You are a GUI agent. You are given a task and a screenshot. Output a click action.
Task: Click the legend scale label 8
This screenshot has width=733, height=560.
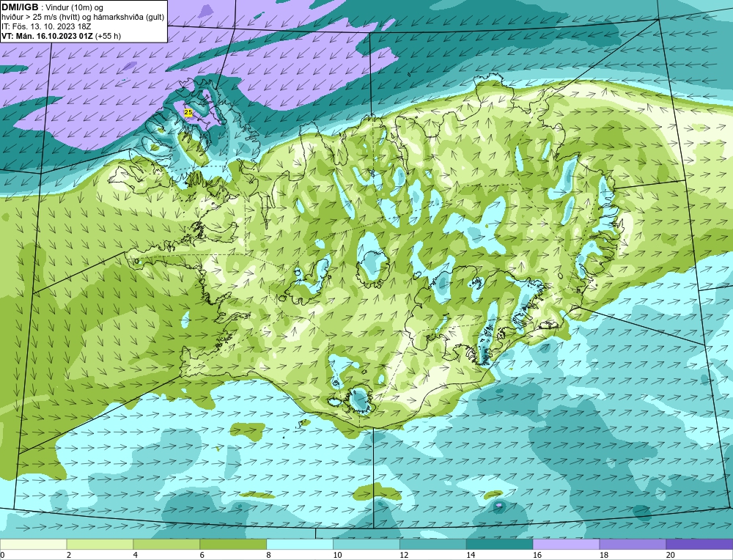tap(269, 555)
